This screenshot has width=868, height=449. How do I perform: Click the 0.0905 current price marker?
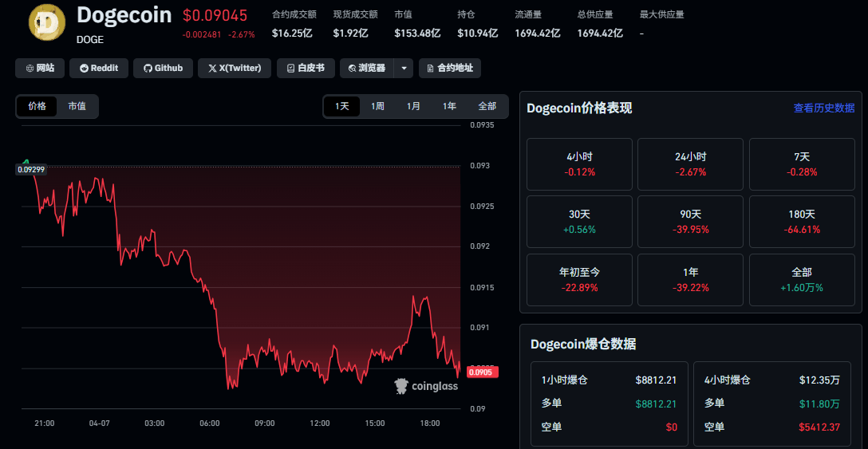pos(481,372)
